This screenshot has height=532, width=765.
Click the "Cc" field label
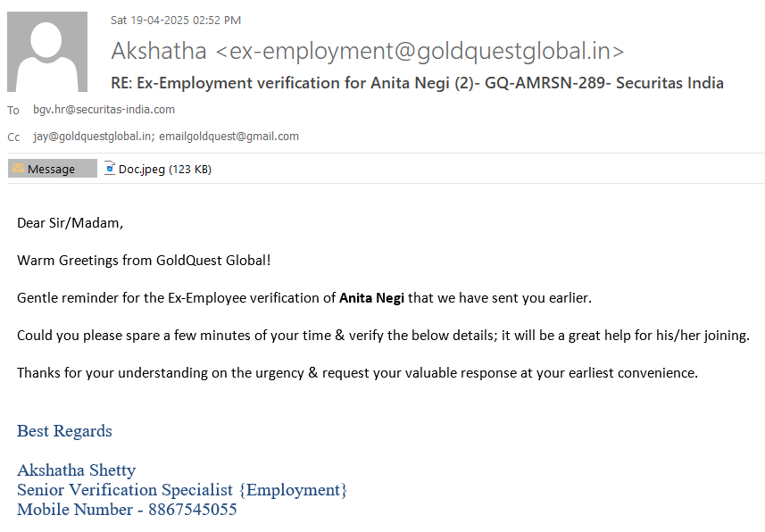(x=13, y=137)
